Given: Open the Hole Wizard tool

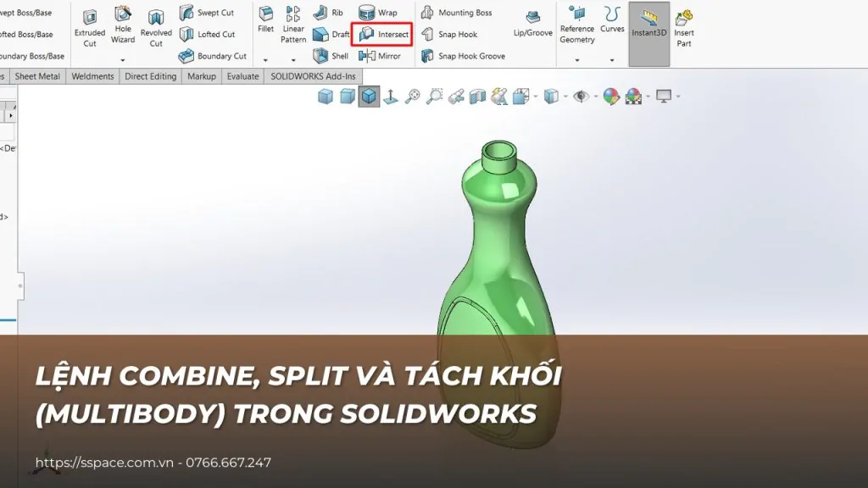Looking at the screenshot, I should coord(123,25).
